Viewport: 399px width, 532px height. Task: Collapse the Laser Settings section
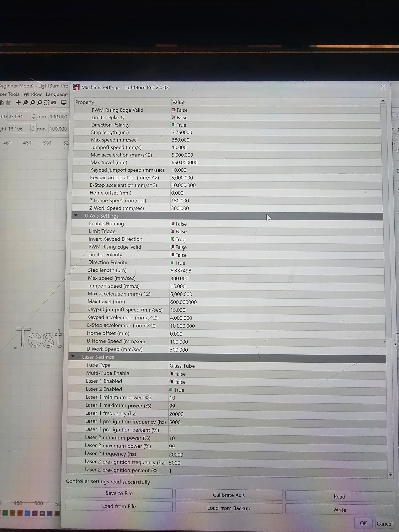pos(73,356)
